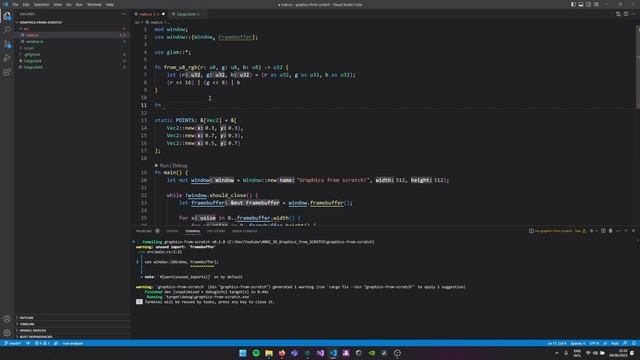The height and width of the screenshot is (360, 640).
Task: Open Visual Studio from the taskbar
Action: [x=320, y=353]
